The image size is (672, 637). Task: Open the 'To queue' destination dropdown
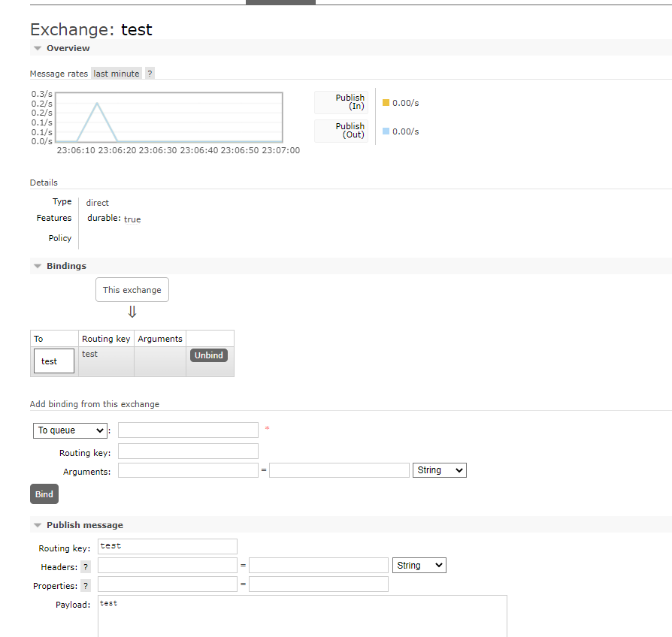coord(70,430)
